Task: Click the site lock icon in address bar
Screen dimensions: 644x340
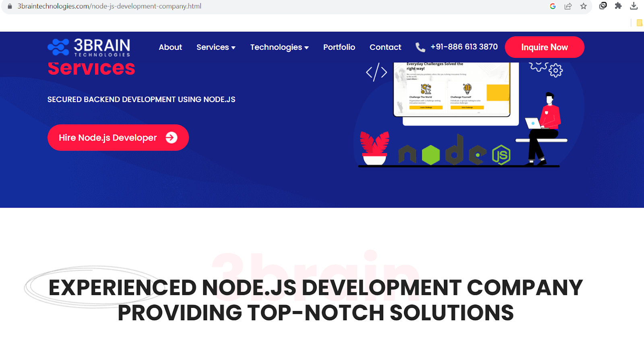Action: pyautogui.click(x=10, y=6)
